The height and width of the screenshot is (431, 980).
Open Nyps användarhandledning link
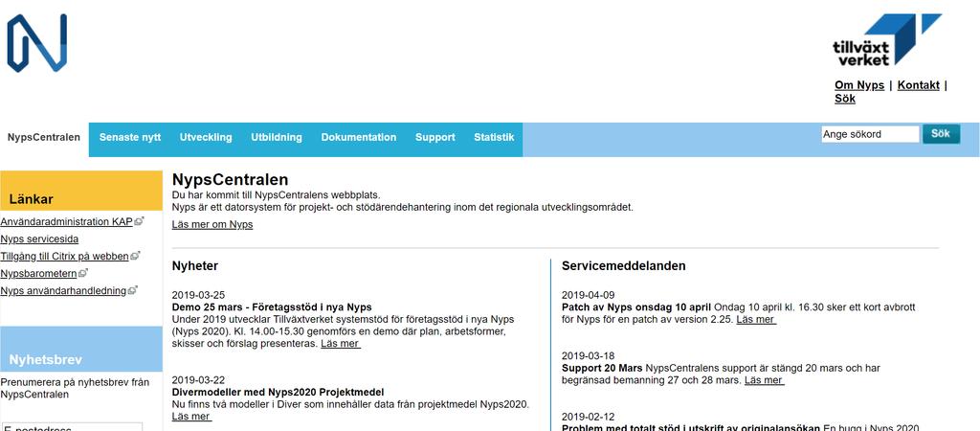[63, 290]
